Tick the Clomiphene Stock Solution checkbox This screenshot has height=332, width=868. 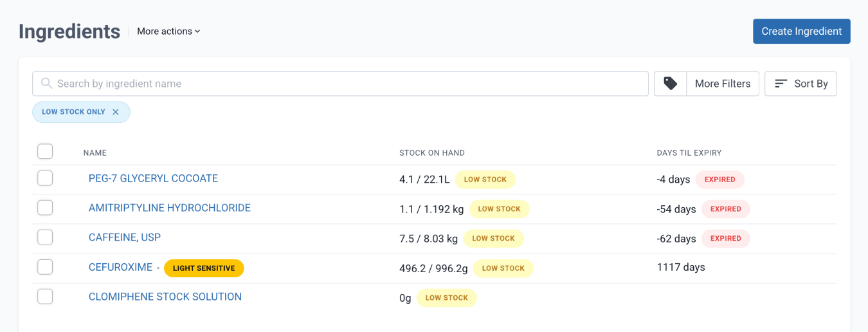(45, 297)
